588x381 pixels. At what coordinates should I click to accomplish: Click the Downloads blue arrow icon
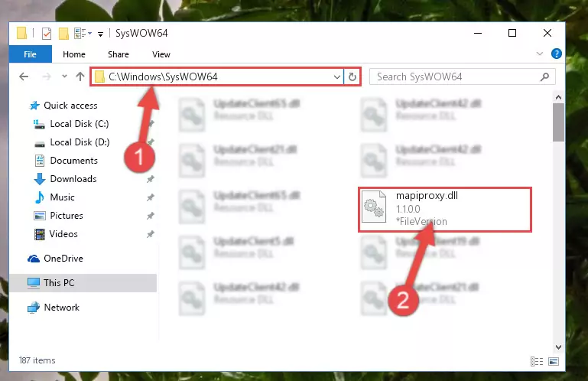coord(39,179)
